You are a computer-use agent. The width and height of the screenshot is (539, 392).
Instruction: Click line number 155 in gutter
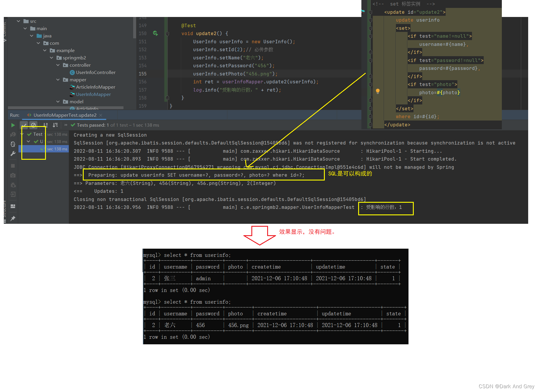[x=143, y=74]
